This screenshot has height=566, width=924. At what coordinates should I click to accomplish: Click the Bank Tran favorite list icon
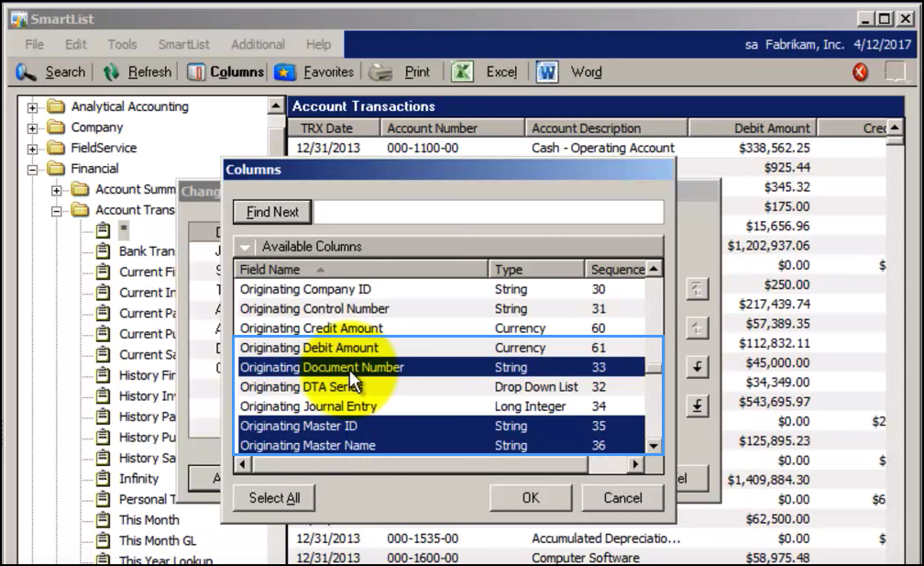(x=103, y=251)
